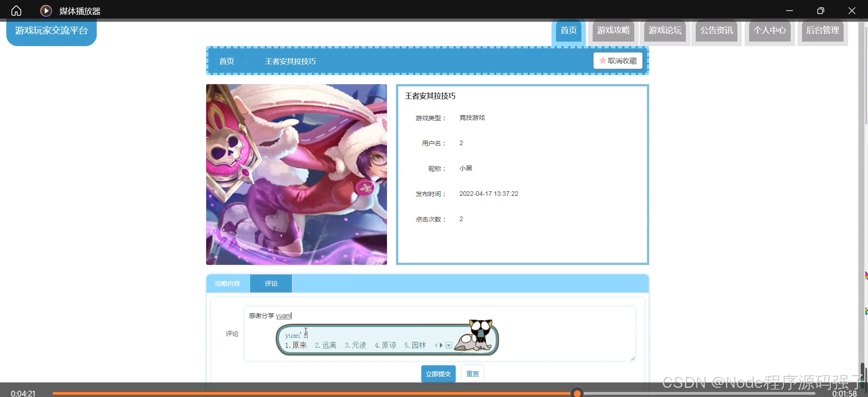Click the 首页 breadcrumb link
This screenshot has width=868, height=397.
click(x=226, y=61)
